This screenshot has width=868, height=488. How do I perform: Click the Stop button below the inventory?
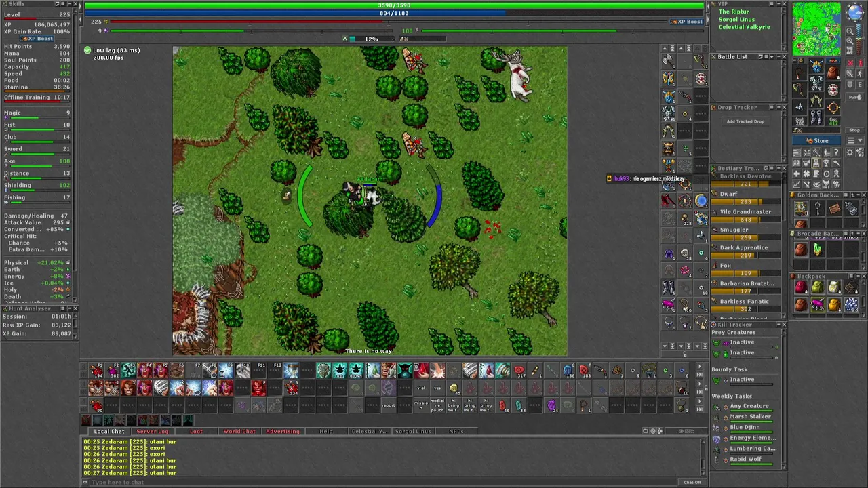pyautogui.click(x=854, y=130)
